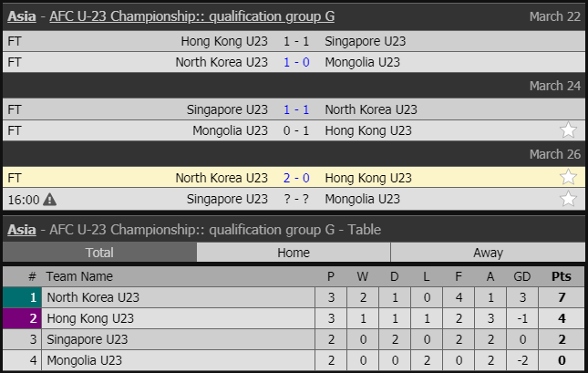Star the North Korea vs Hong Kong match
Image resolution: width=588 pixels, height=373 pixels.
tap(569, 177)
